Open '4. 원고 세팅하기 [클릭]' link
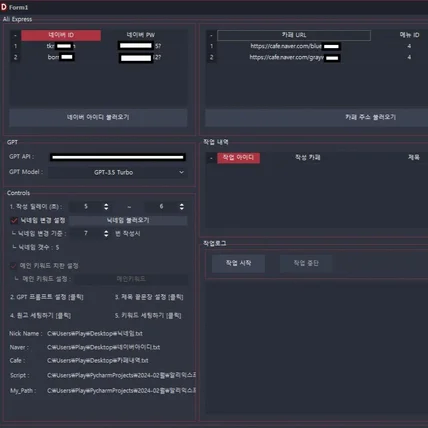The width and height of the screenshot is (428, 428). pos(40,315)
